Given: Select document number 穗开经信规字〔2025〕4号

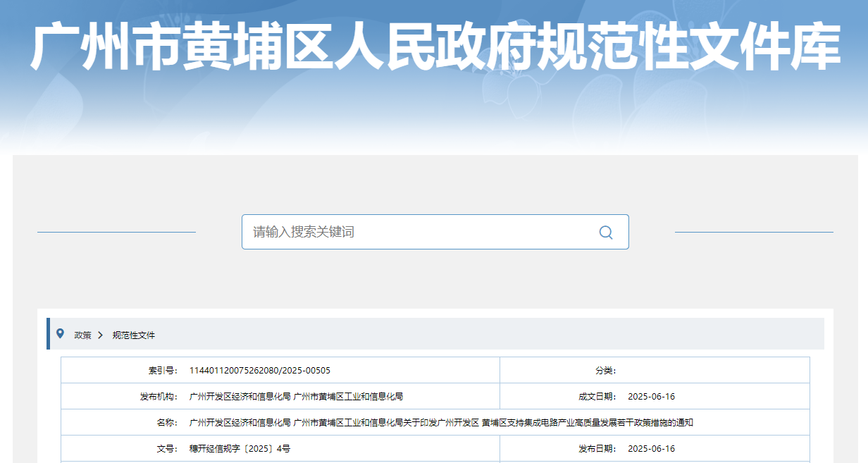Looking at the screenshot, I should (240, 449).
